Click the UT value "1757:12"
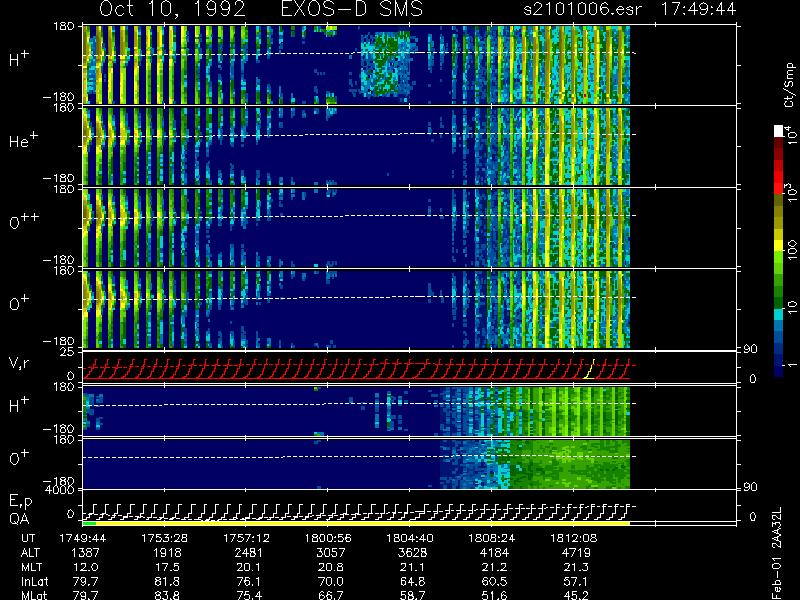 pos(248,538)
